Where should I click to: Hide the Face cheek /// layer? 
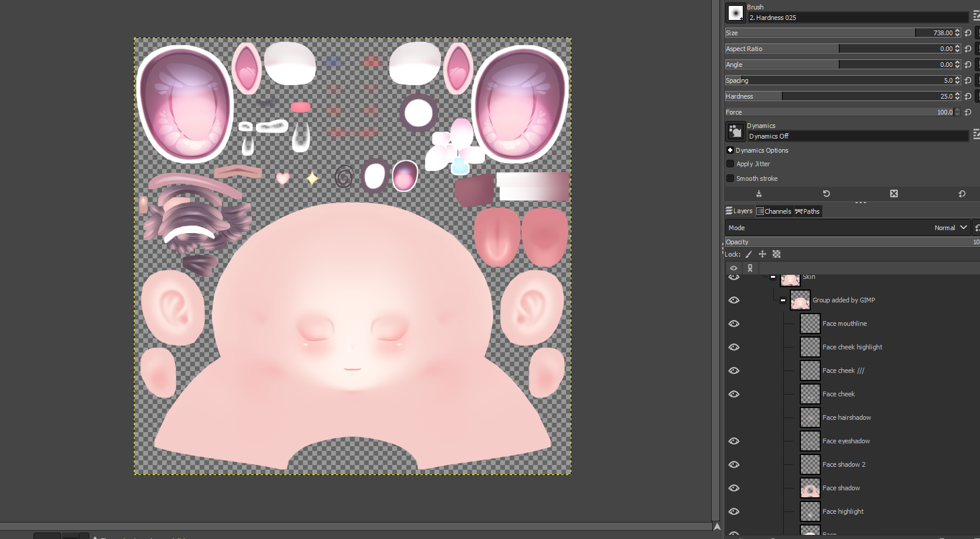click(x=734, y=370)
